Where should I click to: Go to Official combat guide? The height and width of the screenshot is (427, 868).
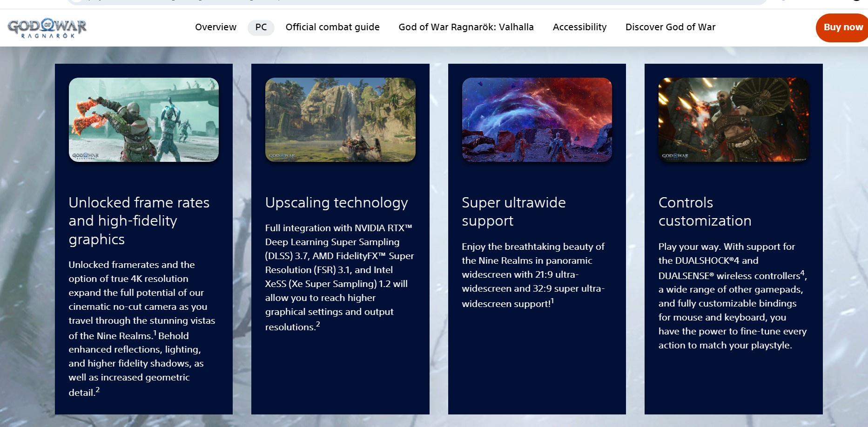tap(332, 27)
